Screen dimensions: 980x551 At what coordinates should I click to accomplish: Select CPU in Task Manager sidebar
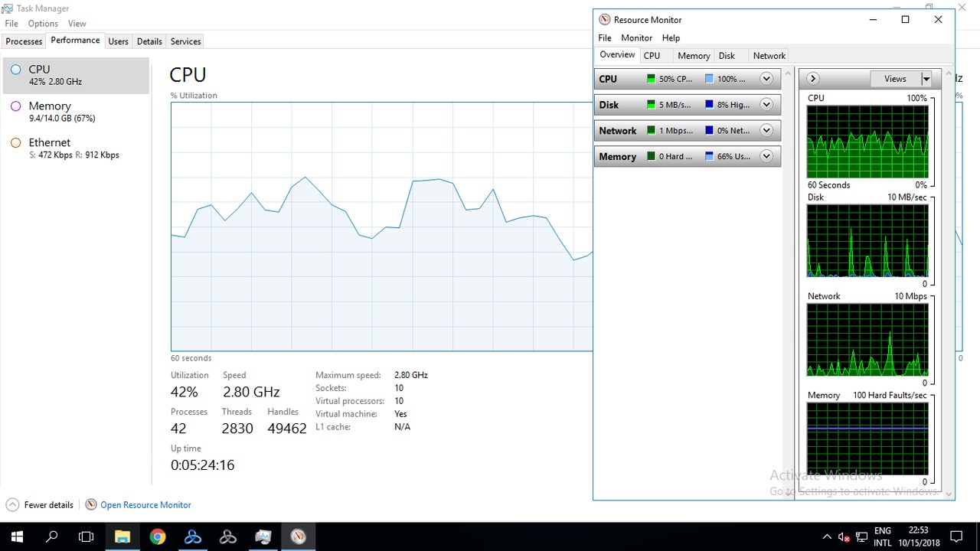tap(76, 75)
